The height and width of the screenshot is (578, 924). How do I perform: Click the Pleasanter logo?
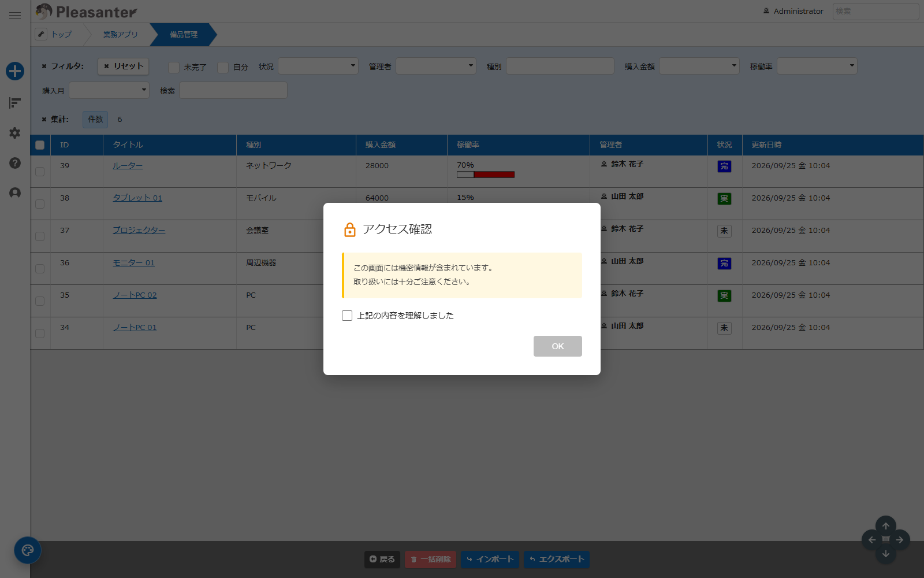pyautogui.click(x=86, y=12)
